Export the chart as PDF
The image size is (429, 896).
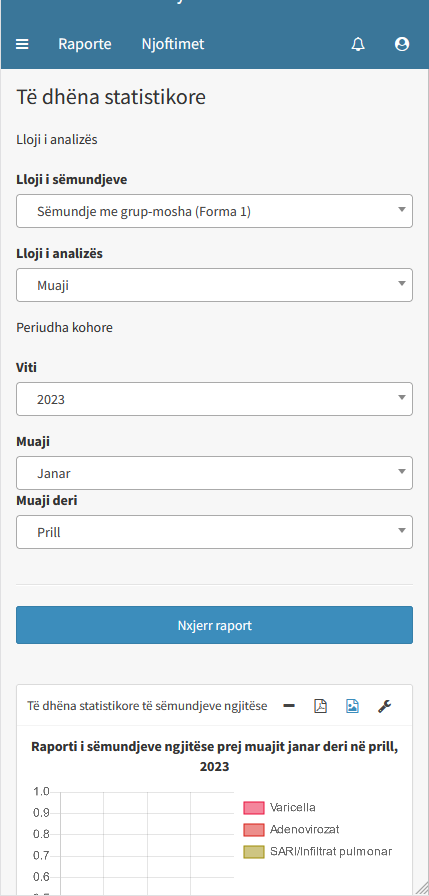320,706
